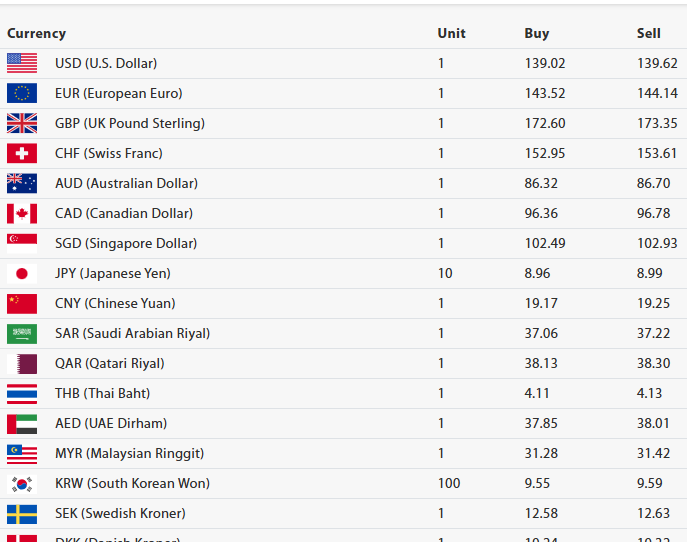Click the Buy column header
Viewport: 687px width, 542px height.
click(x=536, y=33)
